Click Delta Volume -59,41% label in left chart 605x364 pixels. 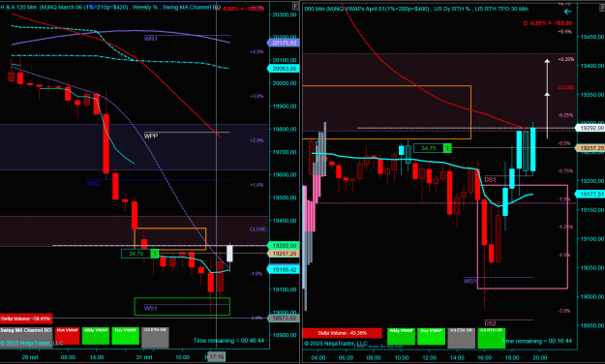pyautogui.click(x=26, y=318)
